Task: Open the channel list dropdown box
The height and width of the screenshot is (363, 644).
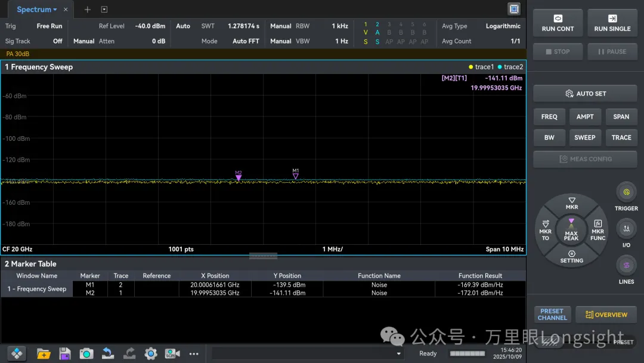Action: point(104,10)
